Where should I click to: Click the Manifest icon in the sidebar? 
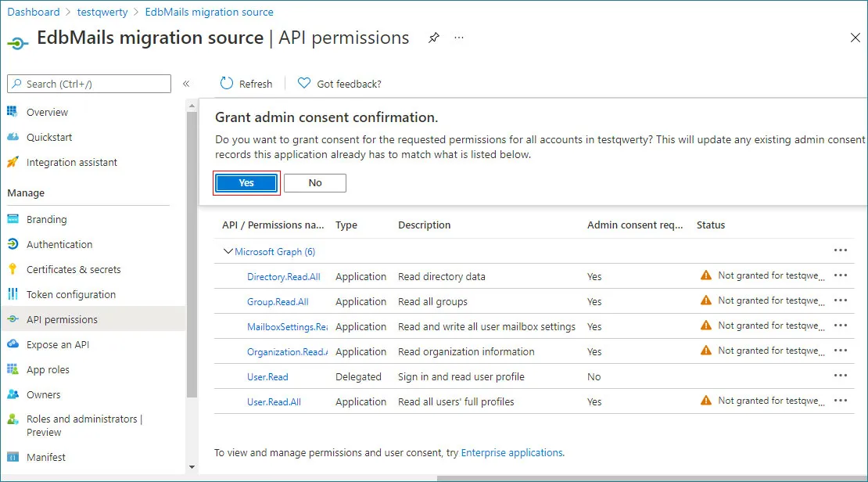[13, 456]
